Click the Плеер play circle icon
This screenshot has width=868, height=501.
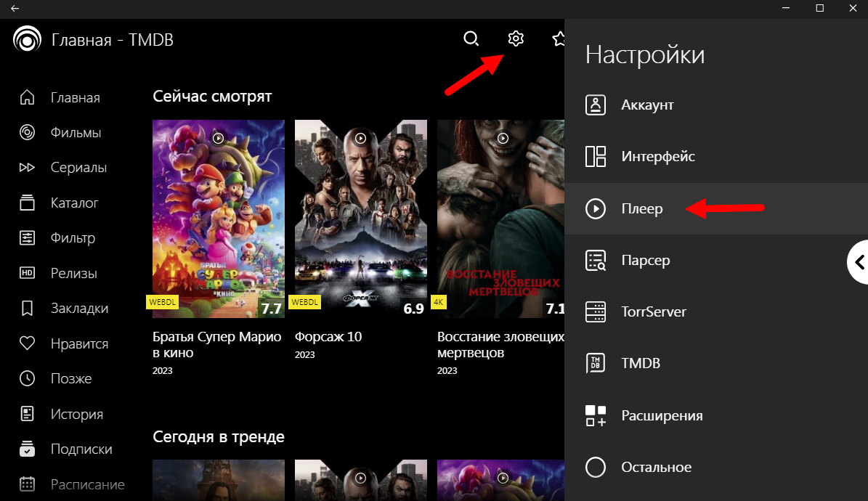[x=596, y=208]
